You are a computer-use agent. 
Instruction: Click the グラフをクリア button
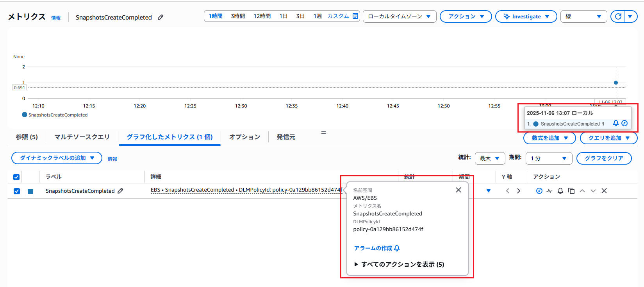(x=604, y=158)
